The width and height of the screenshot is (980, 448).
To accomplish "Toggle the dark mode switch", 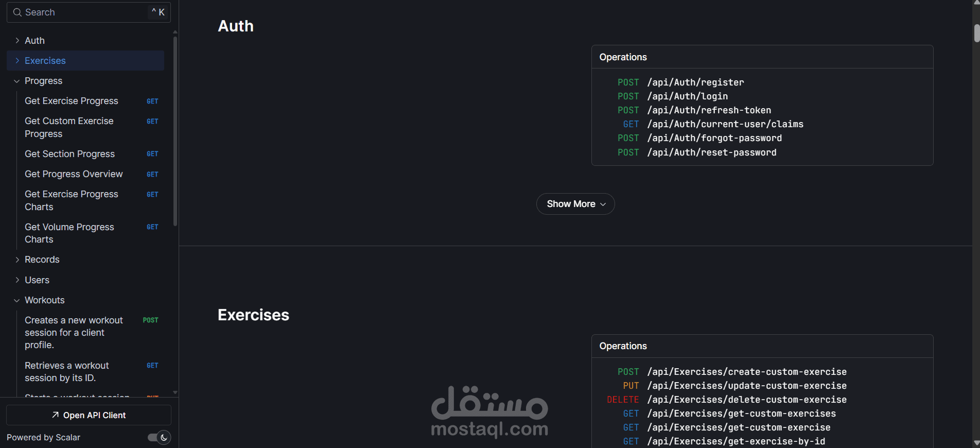I will pyautogui.click(x=159, y=438).
